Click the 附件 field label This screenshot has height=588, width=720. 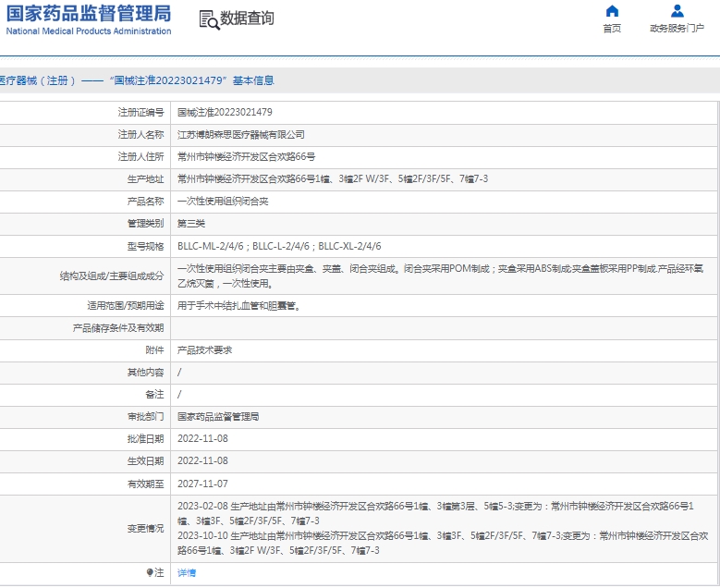pyautogui.click(x=154, y=350)
